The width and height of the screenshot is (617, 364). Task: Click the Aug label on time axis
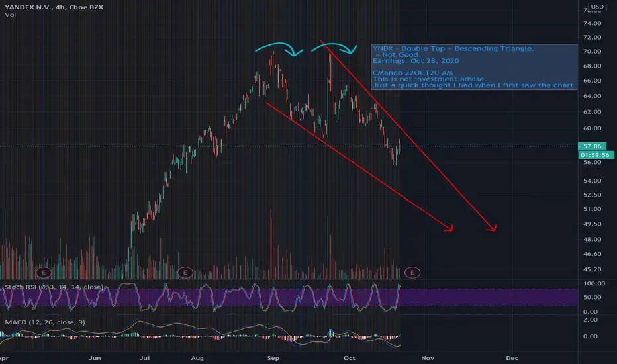[197, 358]
